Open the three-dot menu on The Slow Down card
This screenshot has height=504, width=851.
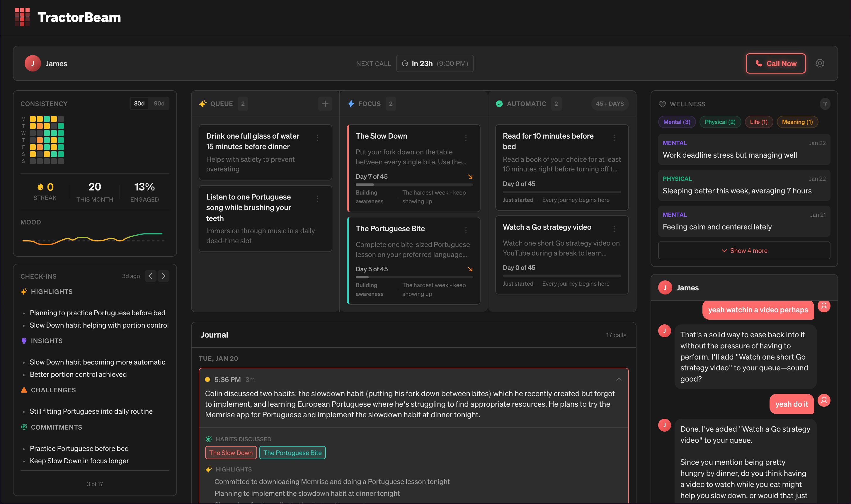(466, 137)
